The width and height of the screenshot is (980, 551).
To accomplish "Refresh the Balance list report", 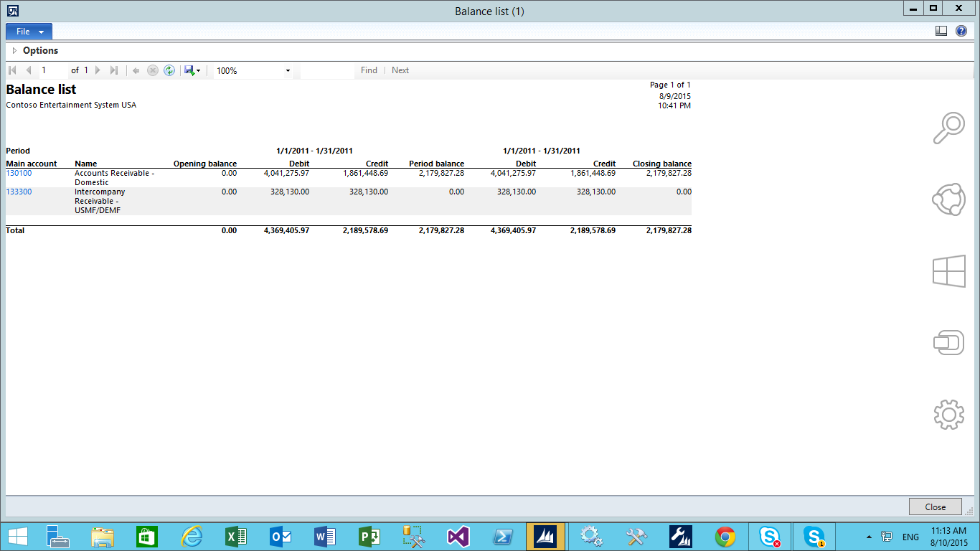I will coord(169,70).
